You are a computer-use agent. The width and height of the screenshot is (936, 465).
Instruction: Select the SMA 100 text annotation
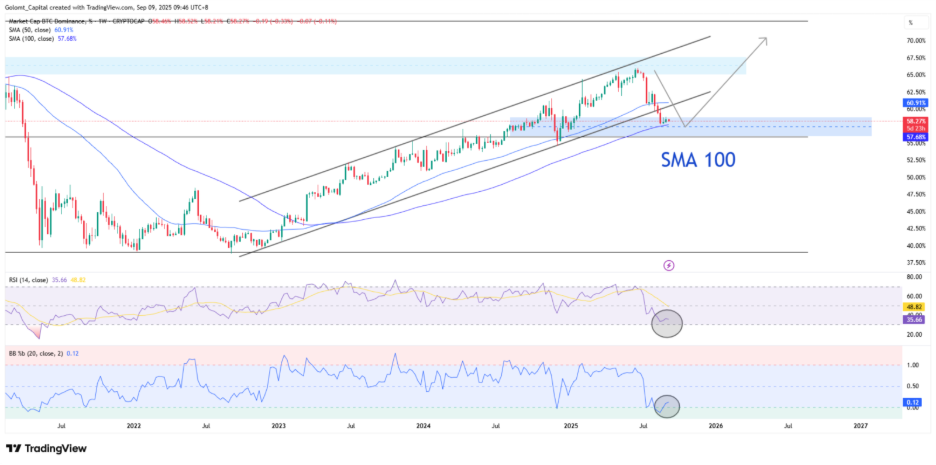point(699,158)
